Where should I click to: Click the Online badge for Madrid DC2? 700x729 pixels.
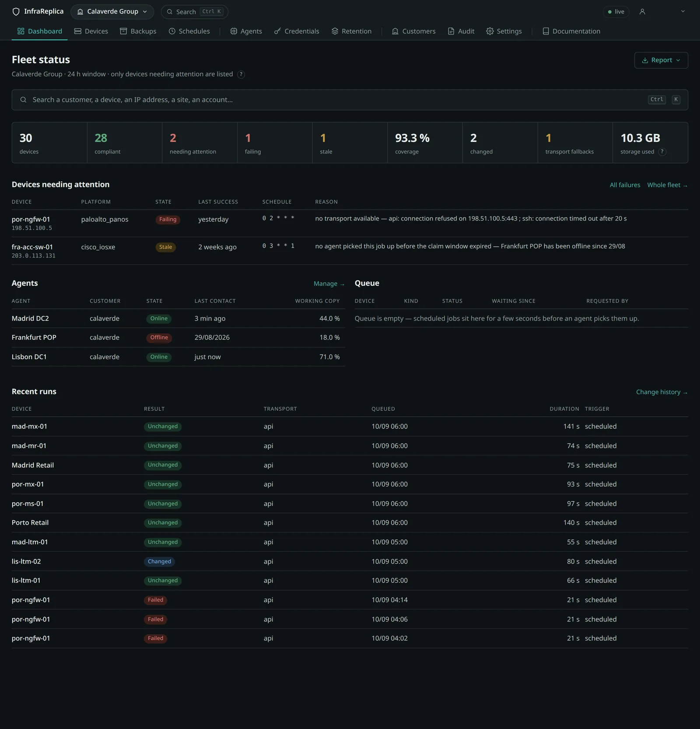tap(159, 319)
